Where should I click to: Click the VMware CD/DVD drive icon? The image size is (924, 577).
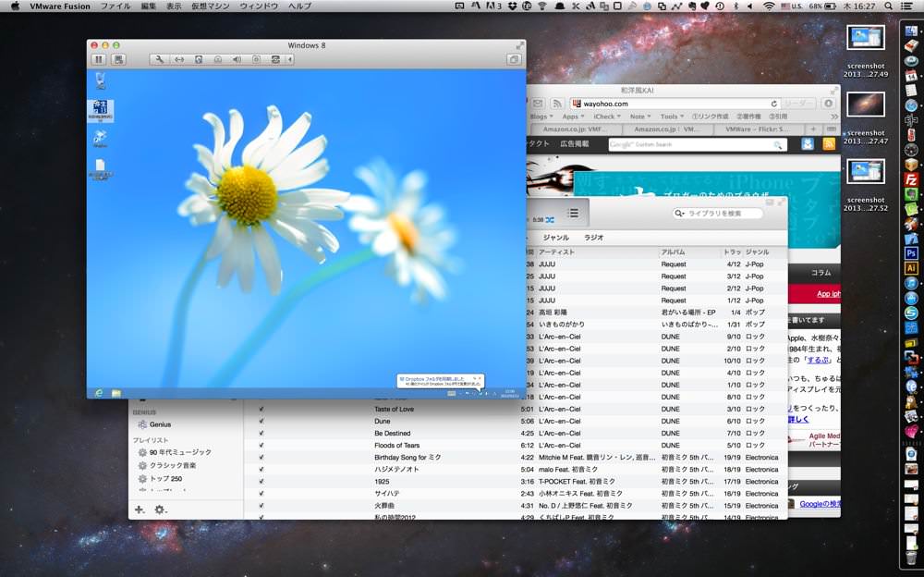[217, 59]
